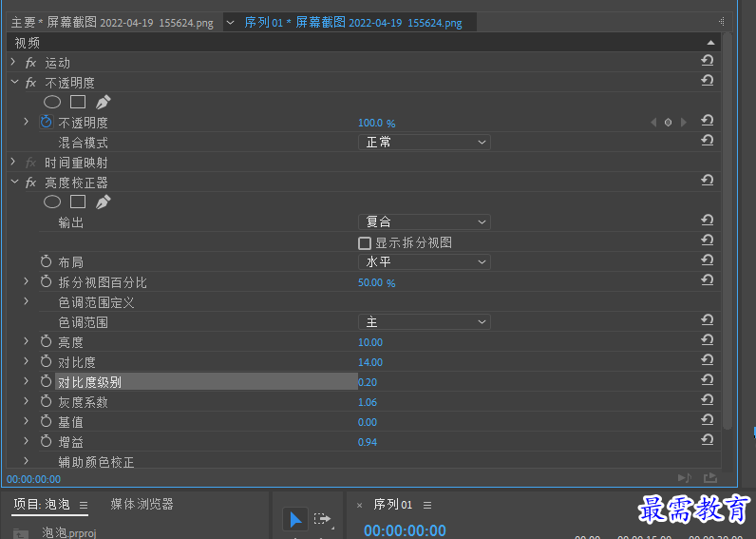Toggle animation stopwatch for 拆分视图百分比
This screenshot has height=539, width=756.
click(x=47, y=281)
